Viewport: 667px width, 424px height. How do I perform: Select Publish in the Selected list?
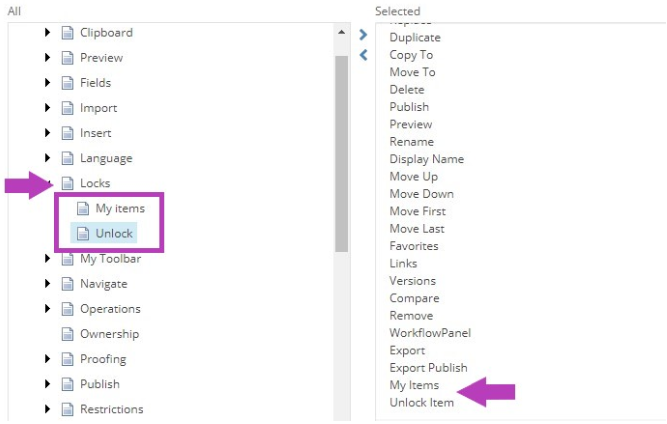pos(409,107)
